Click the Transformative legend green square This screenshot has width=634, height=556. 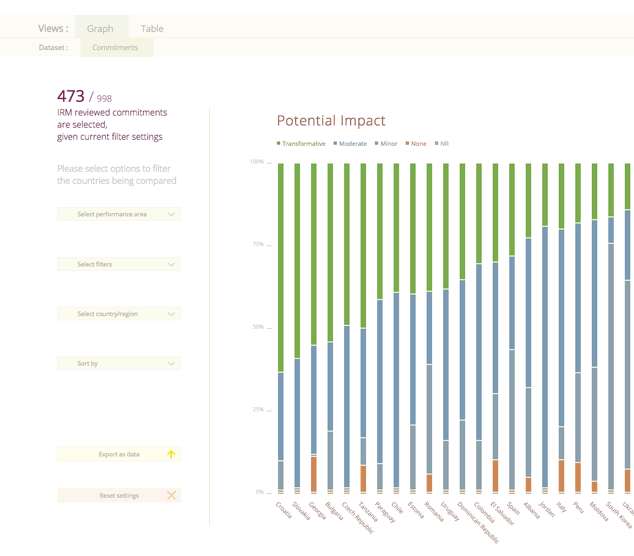coord(279,144)
